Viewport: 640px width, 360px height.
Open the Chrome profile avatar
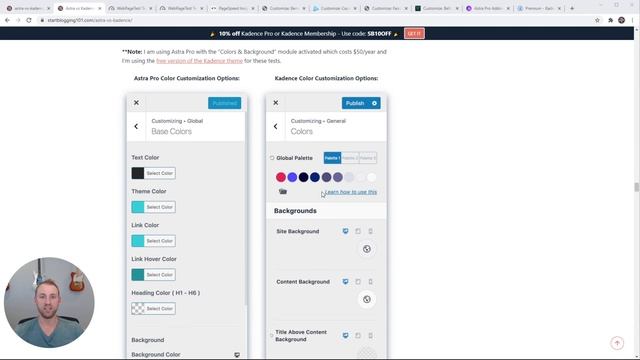pos(621,20)
